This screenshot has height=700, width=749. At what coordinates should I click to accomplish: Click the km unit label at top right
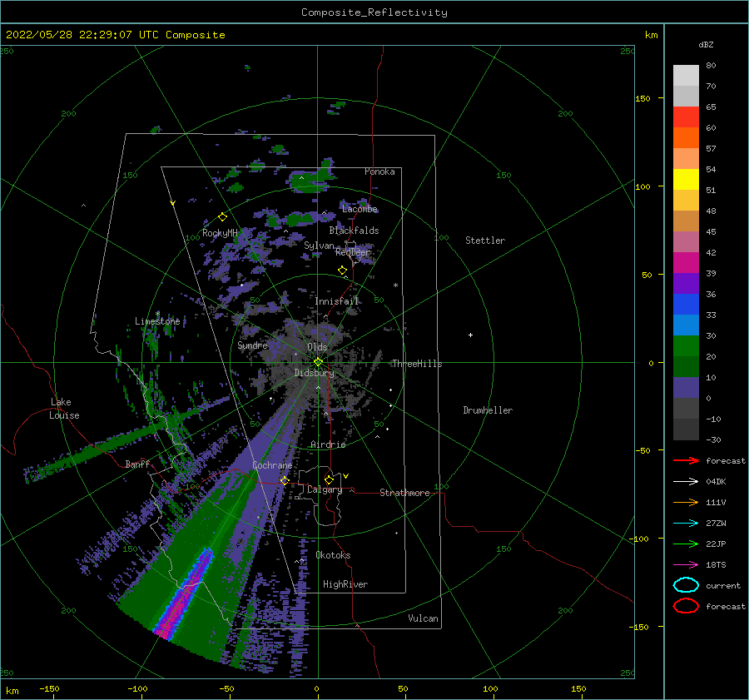[x=651, y=35]
